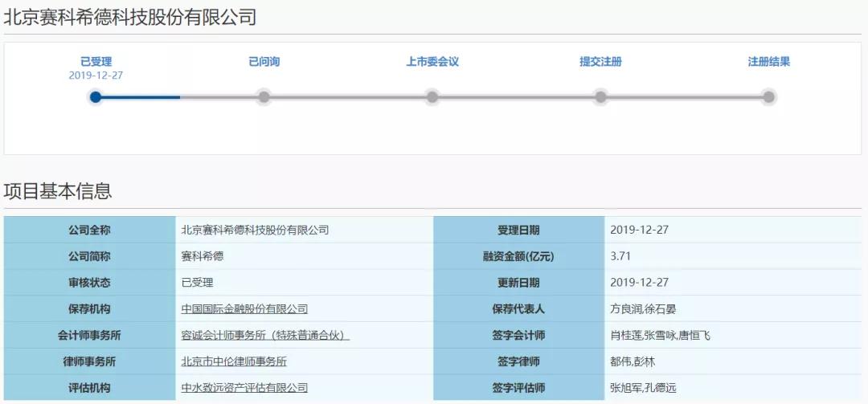Select the 上市委会议 stage label
The height and width of the screenshot is (404, 868).
tap(432, 62)
